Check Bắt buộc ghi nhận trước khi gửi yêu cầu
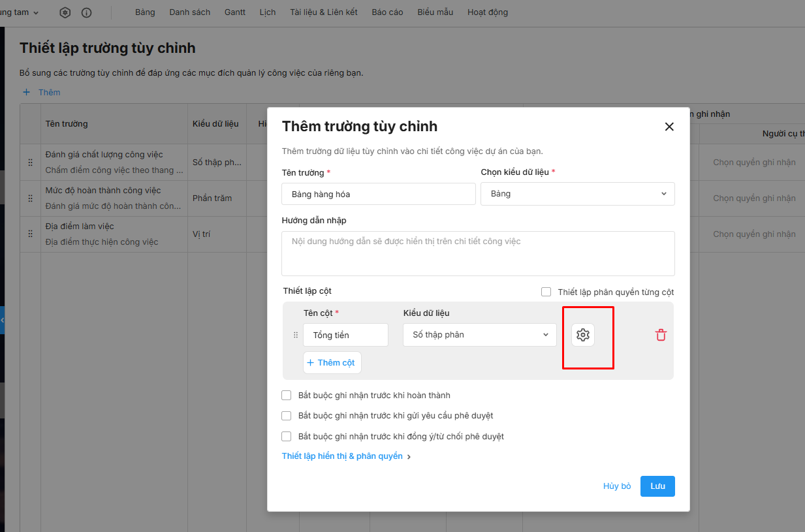 pyautogui.click(x=286, y=416)
